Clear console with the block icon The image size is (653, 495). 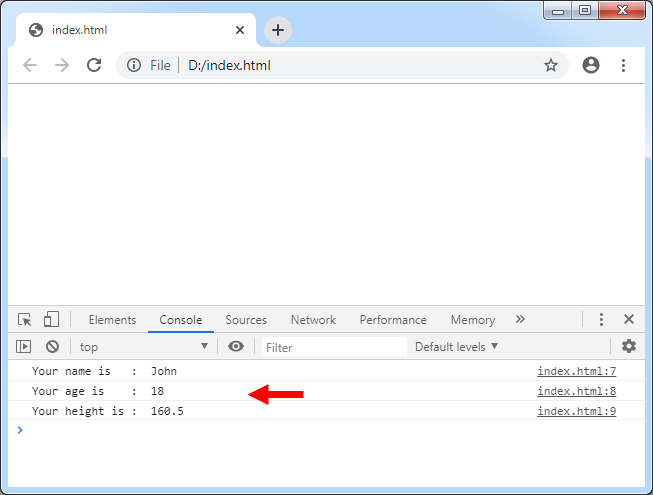coord(52,347)
